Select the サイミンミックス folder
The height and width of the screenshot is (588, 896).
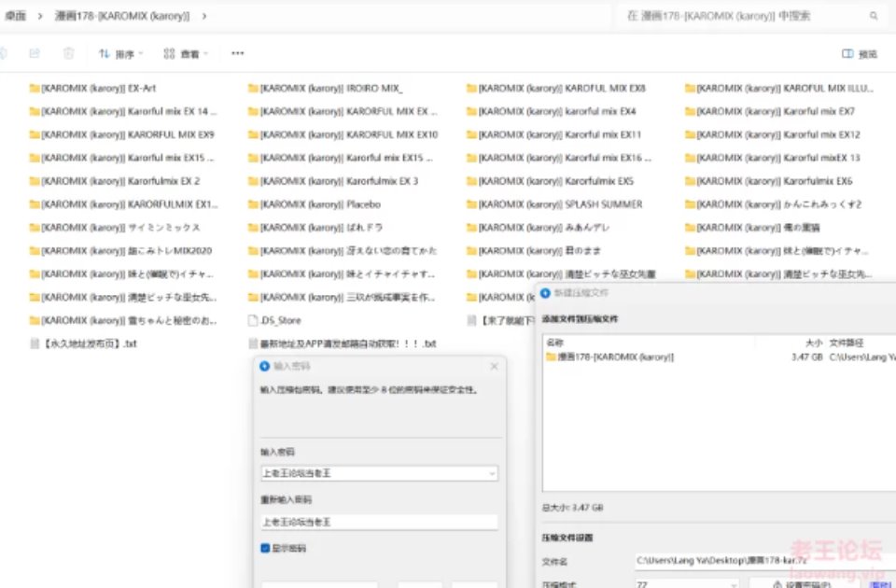pos(115,228)
